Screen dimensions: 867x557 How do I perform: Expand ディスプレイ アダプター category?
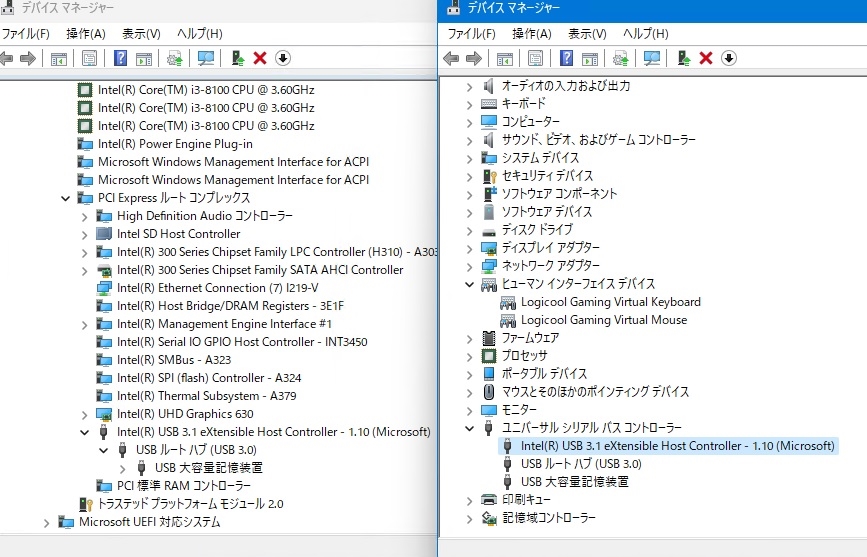(469, 248)
